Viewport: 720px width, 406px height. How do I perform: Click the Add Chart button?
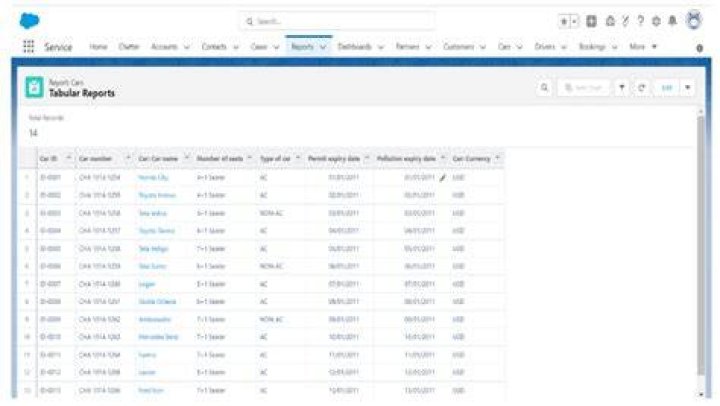(583, 88)
